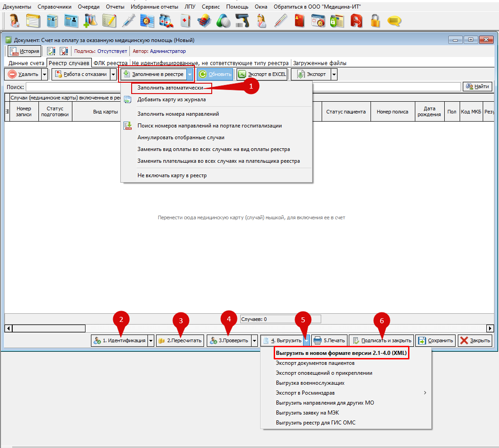Click the Обновить button
The width and height of the screenshot is (499, 448).
pyautogui.click(x=215, y=75)
